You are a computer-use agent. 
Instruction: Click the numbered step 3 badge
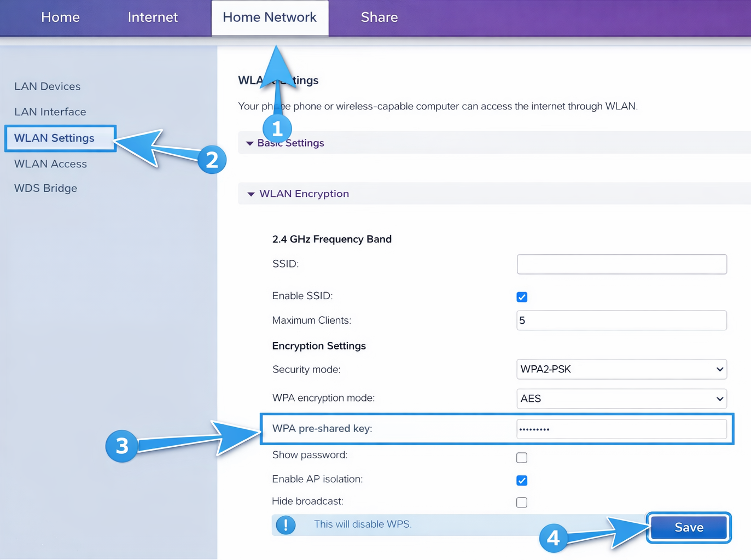pos(121,446)
